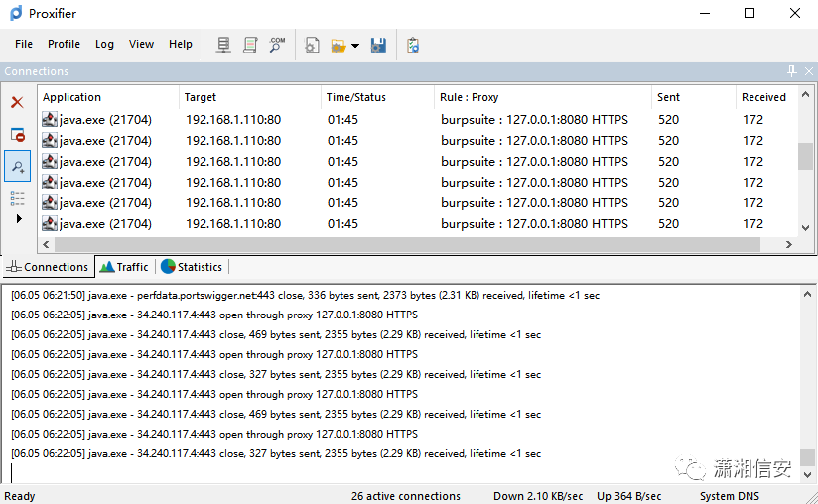Open the Proxification Rules toolbar icon
This screenshot has height=504, width=818.
pyautogui.click(x=250, y=45)
